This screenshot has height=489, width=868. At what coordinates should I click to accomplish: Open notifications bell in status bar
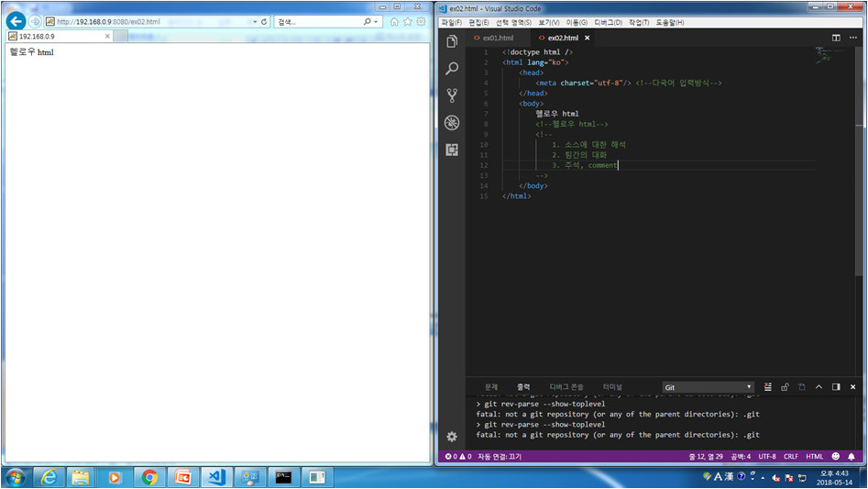pyautogui.click(x=852, y=456)
